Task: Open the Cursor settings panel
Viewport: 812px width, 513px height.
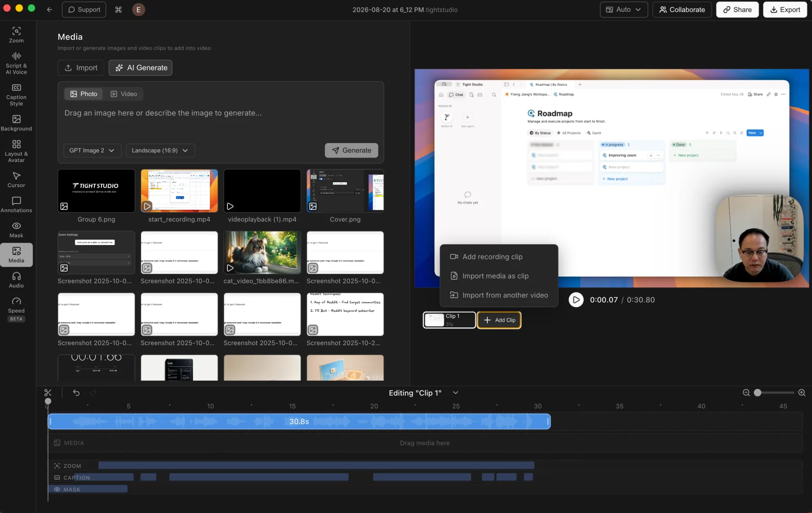Action: 16,179
